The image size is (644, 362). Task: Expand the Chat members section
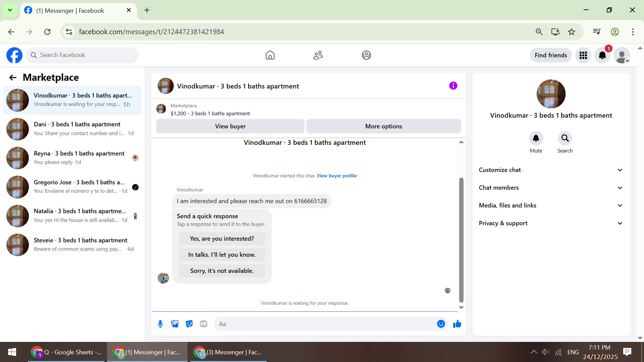click(x=551, y=188)
